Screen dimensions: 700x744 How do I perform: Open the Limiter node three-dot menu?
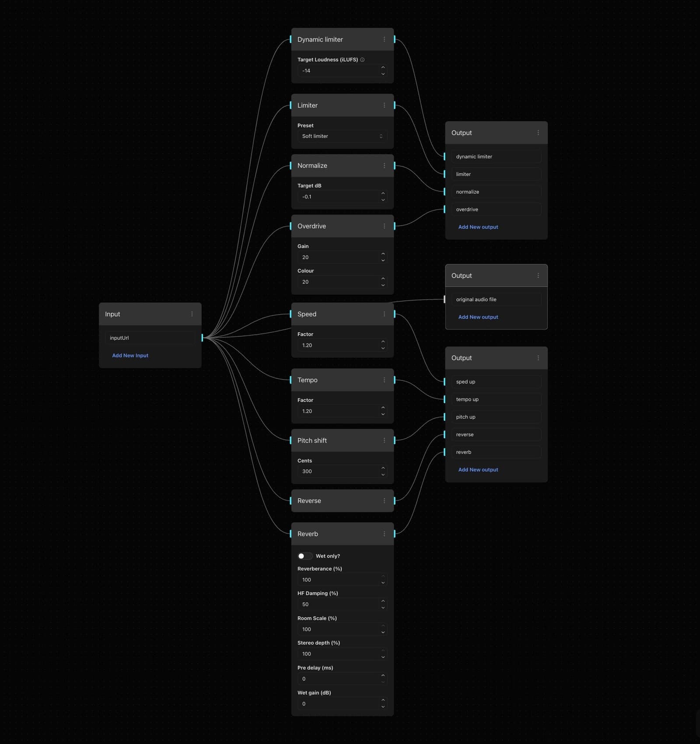pos(384,105)
